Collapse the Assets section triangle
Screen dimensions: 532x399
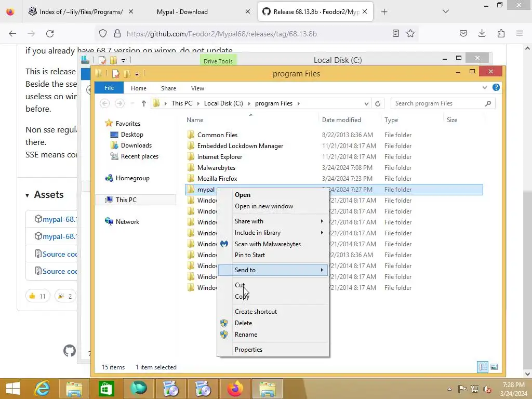[x=27, y=195]
